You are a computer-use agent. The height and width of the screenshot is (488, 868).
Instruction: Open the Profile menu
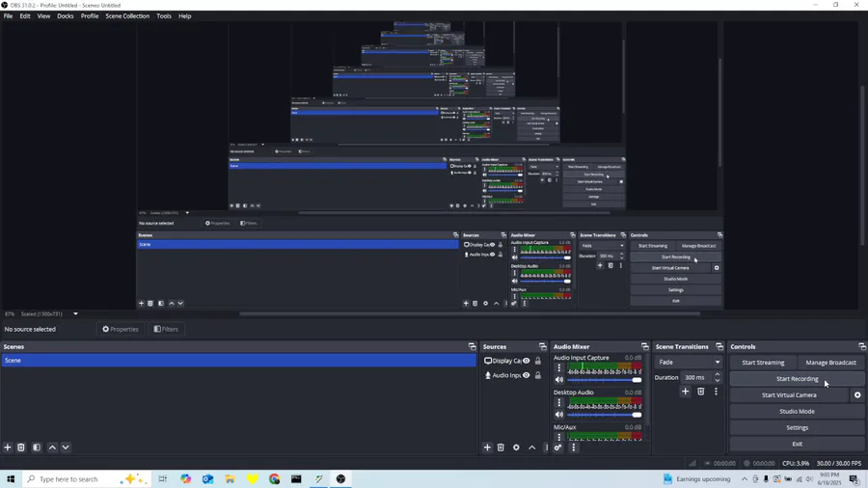pyautogui.click(x=90, y=16)
